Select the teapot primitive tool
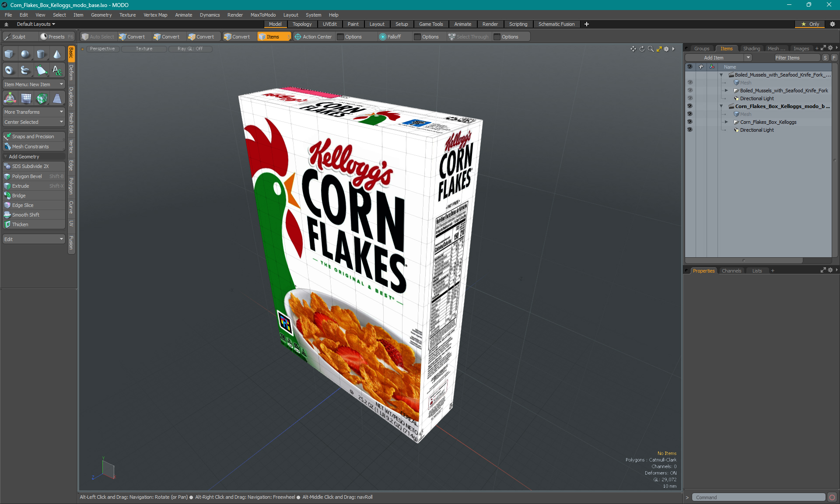840x504 pixels. pos(25,70)
